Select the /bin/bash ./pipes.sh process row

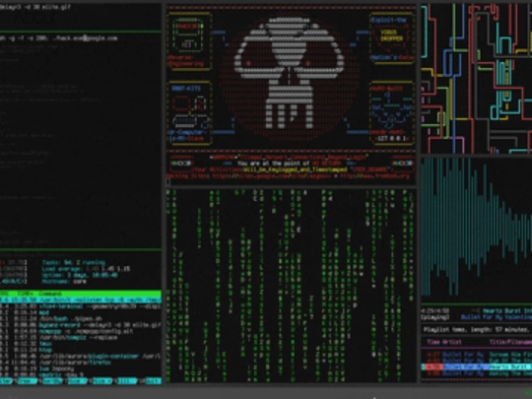[x=81, y=318]
